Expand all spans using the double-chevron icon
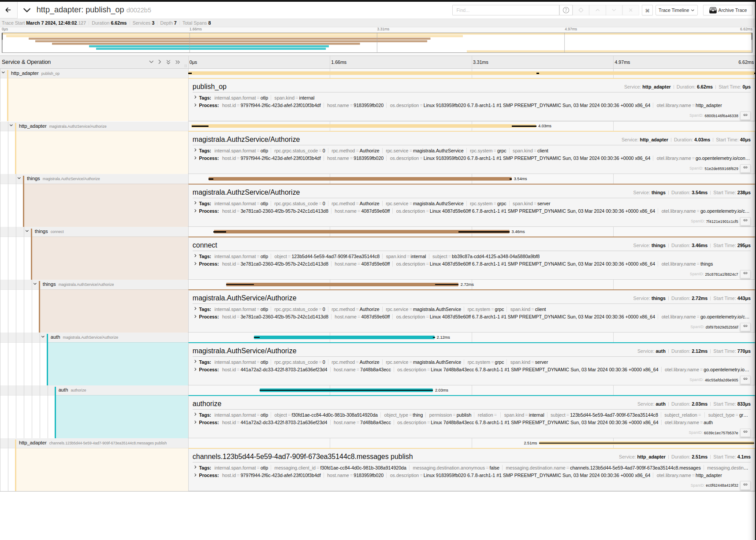 pyautogui.click(x=168, y=62)
